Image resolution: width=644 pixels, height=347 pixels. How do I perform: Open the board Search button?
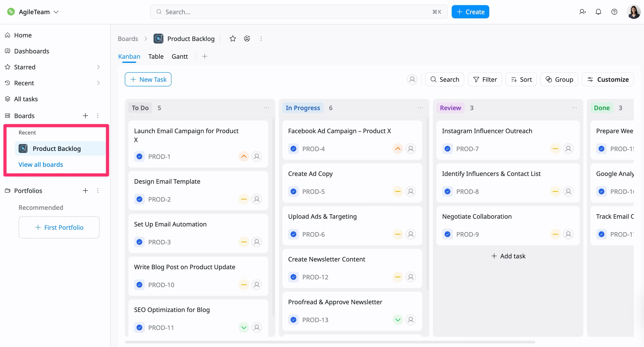(x=445, y=79)
